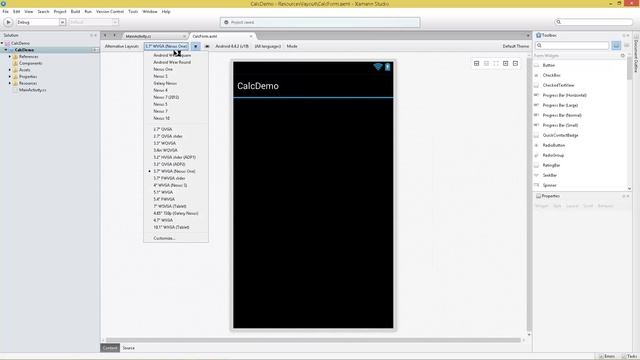Open the (All languages) dropdown
640x360 pixels.
(x=268, y=46)
